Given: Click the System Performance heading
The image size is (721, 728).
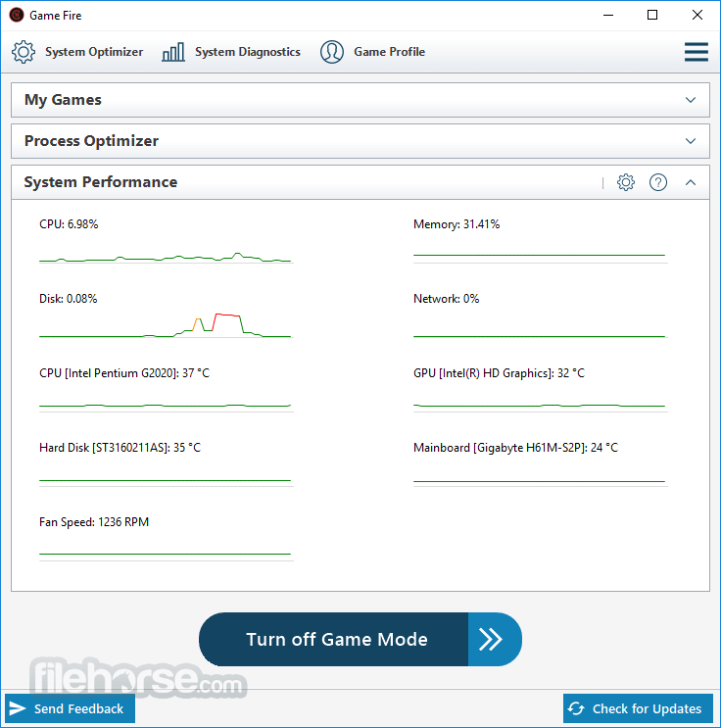Looking at the screenshot, I should [101, 182].
